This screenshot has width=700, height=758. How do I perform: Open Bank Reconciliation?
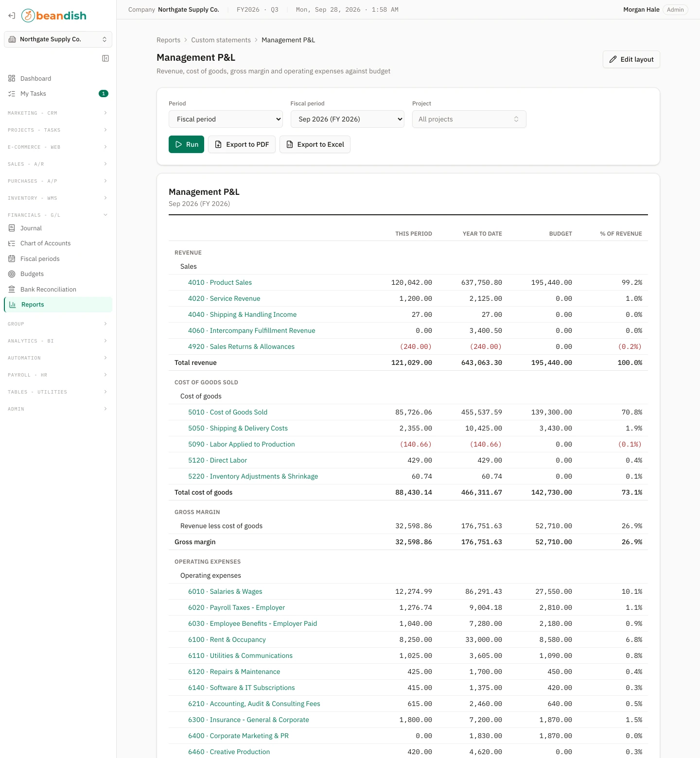coord(58,290)
